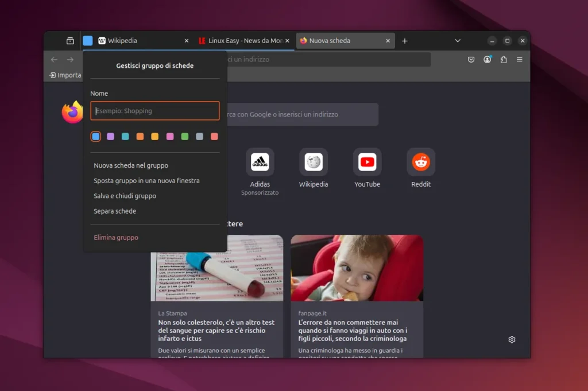Open La Stampa cholesterol article headline
The height and width of the screenshot is (391, 588).
[216, 330]
